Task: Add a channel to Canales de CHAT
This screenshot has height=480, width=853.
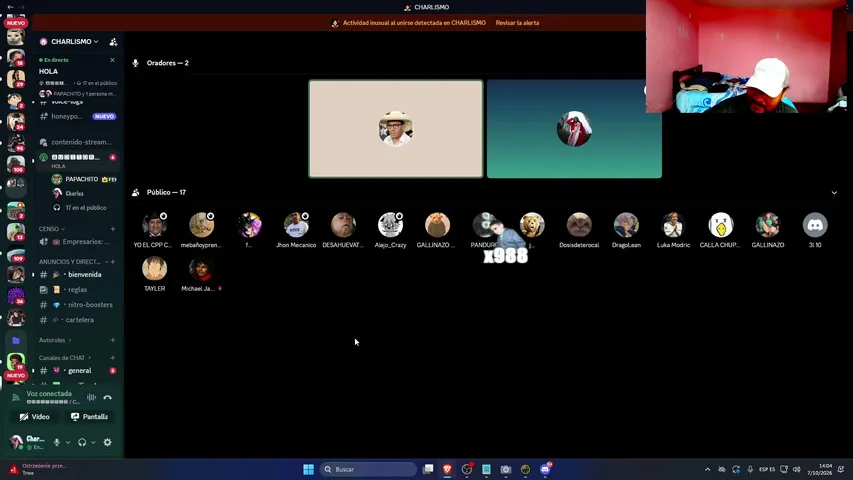Action: [x=113, y=358]
